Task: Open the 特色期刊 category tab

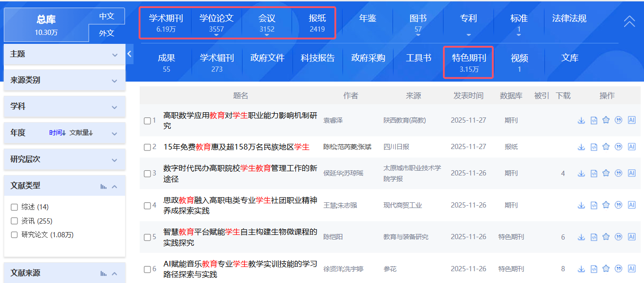Action: [469, 62]
